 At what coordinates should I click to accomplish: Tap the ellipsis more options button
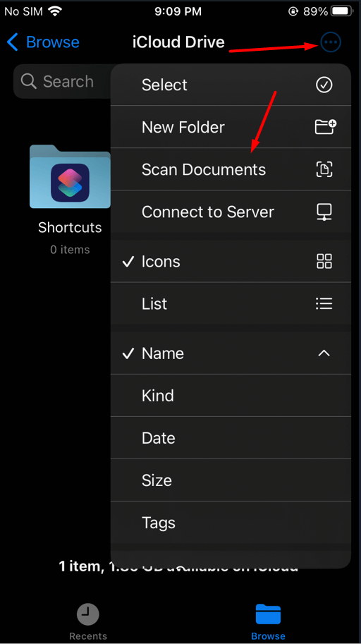pyautogui.click(x=331, y=42)
